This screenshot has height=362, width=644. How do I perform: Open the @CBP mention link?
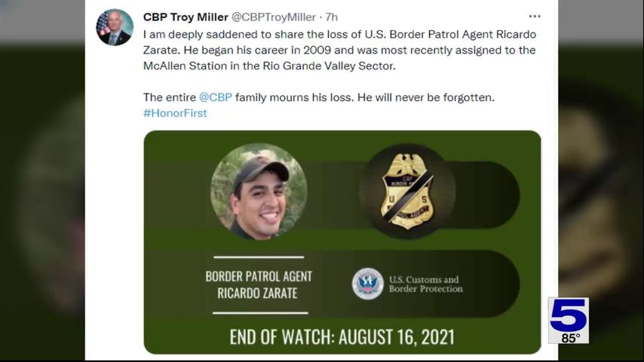pos(215,97)
